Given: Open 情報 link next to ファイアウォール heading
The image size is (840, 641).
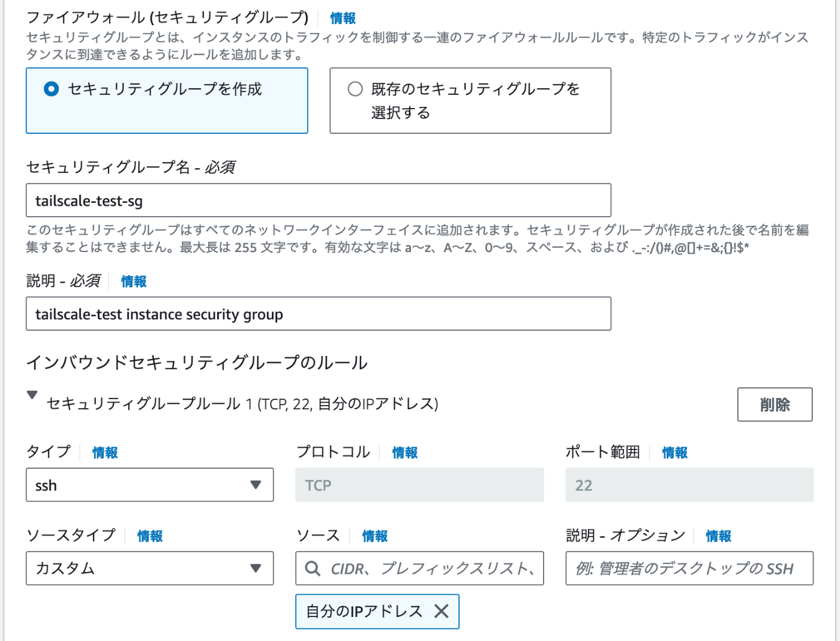Looking at the screenshot, I should pos(343,19).
